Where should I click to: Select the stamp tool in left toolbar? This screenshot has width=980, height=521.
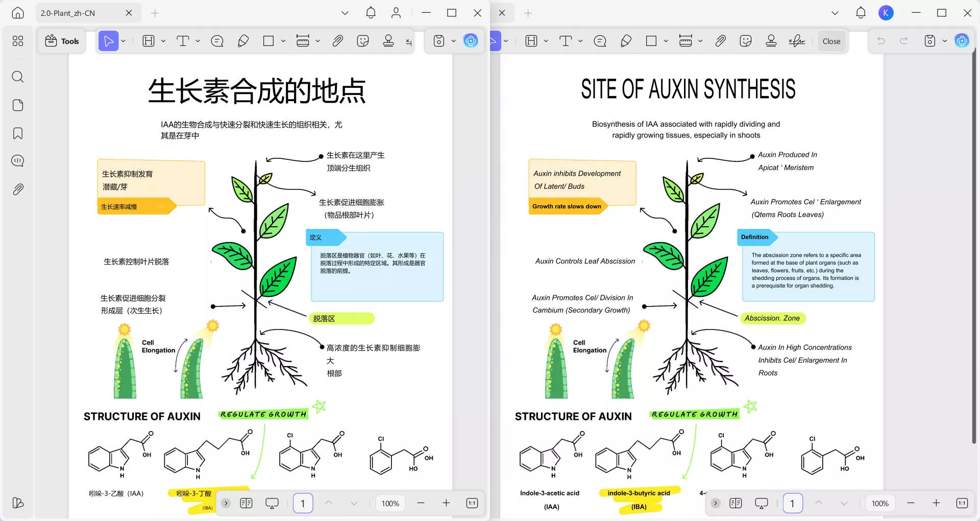coord(388,41)
